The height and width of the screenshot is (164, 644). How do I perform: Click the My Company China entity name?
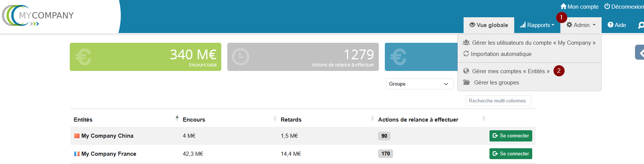[x=107, y=136]
